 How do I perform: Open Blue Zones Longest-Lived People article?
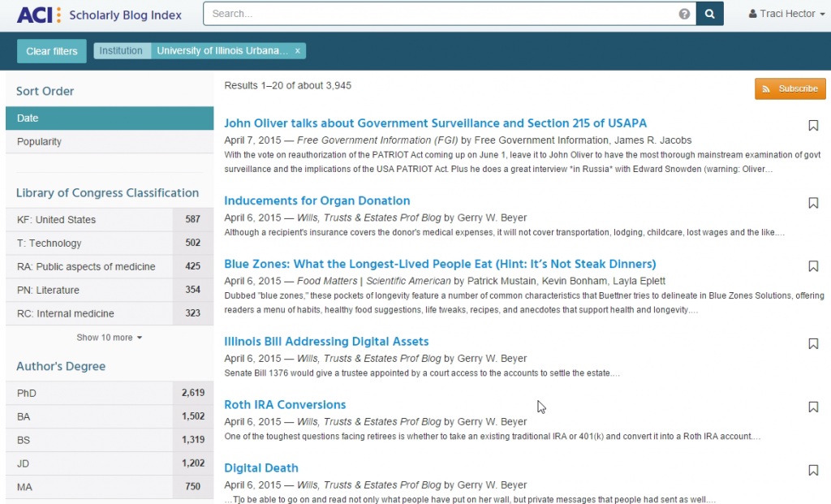(440, 264)
